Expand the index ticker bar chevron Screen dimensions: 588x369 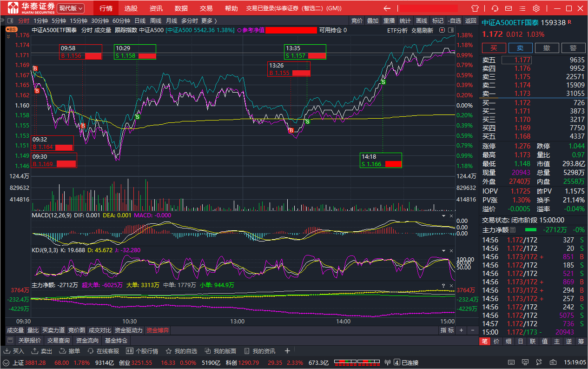tap(7, 362)
